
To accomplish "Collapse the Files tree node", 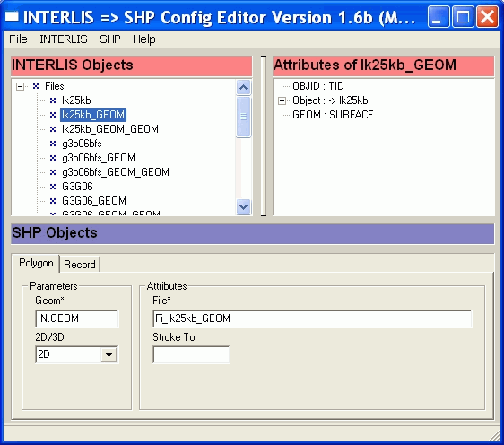I will point(20,86).
